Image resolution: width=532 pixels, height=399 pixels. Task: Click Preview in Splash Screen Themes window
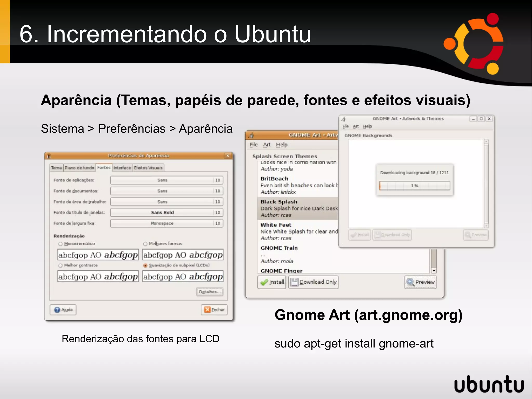pos(421,282)
